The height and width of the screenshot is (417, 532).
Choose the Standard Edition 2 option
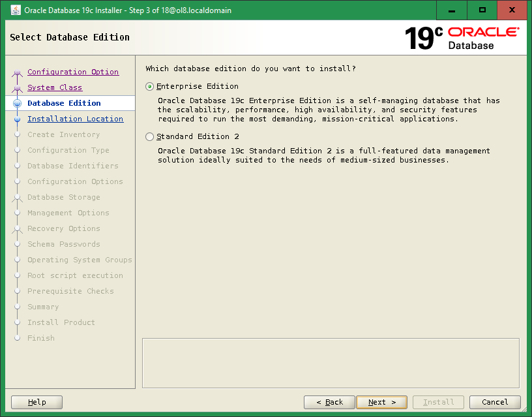click(150, 136)
